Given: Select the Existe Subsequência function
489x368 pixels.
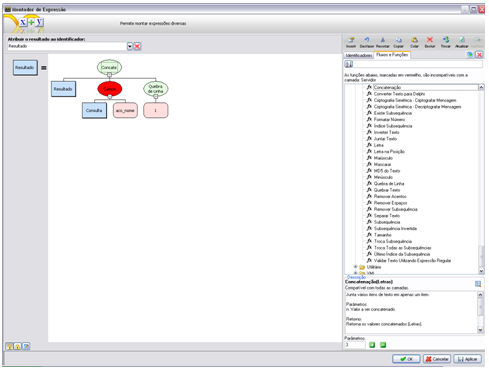Looking at the screenshot, I should [393, 113].
